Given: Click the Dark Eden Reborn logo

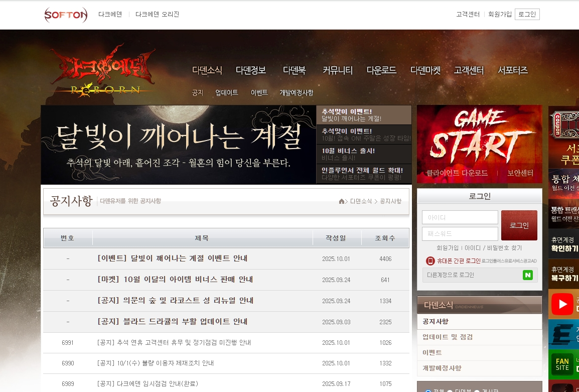Looking at the screenshot, I should (103, 71).
